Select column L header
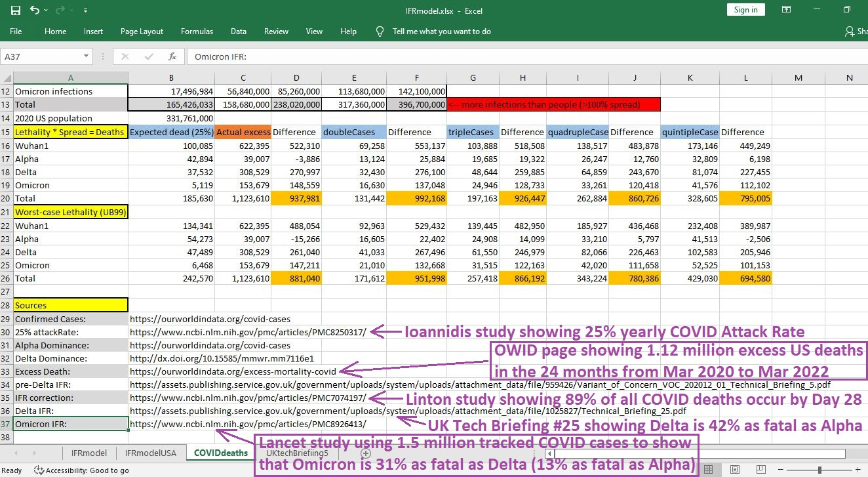868x477 pixels. click(x=745, y=78)
